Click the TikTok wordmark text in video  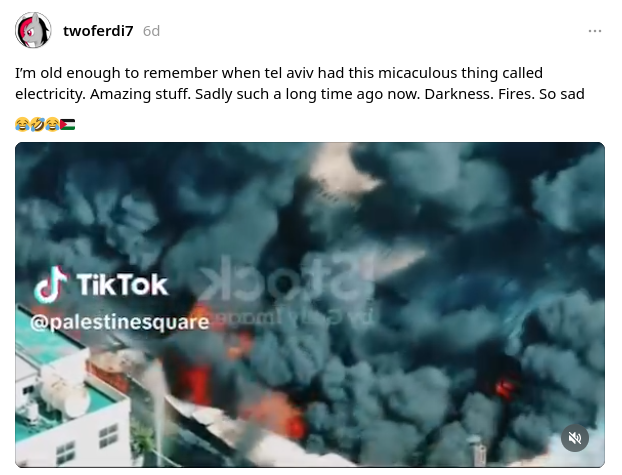coord(123,285)
